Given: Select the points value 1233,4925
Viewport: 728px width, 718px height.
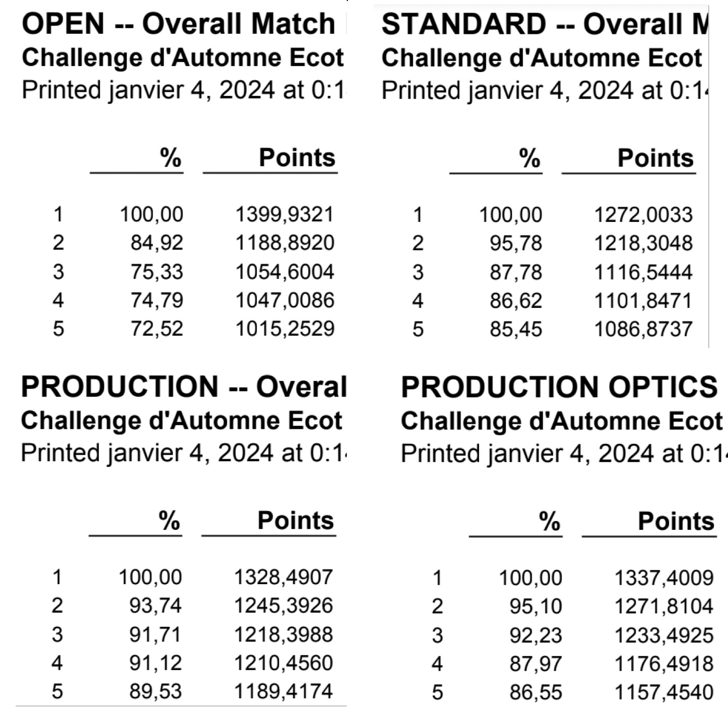Looking at the screenshot, I should point(663,635).
